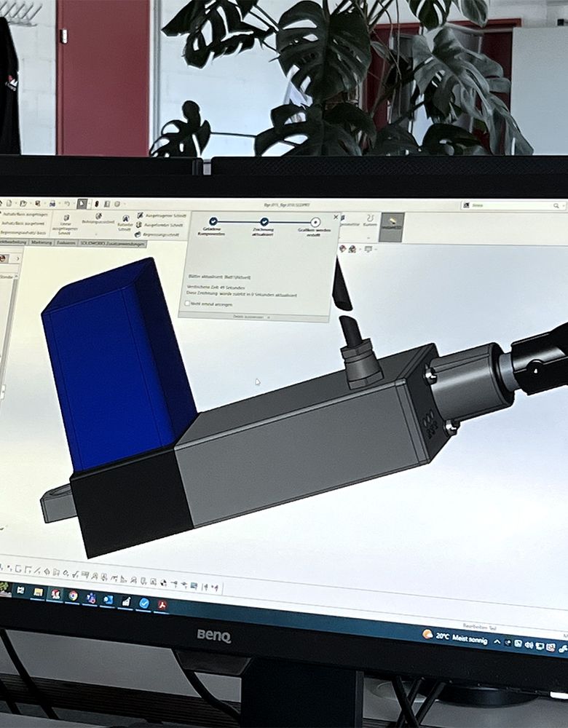The width and height of the screenshot is (568, 728).
Task: Click the Grafiken werden erstellt progress step
Action: click(315, 227)
